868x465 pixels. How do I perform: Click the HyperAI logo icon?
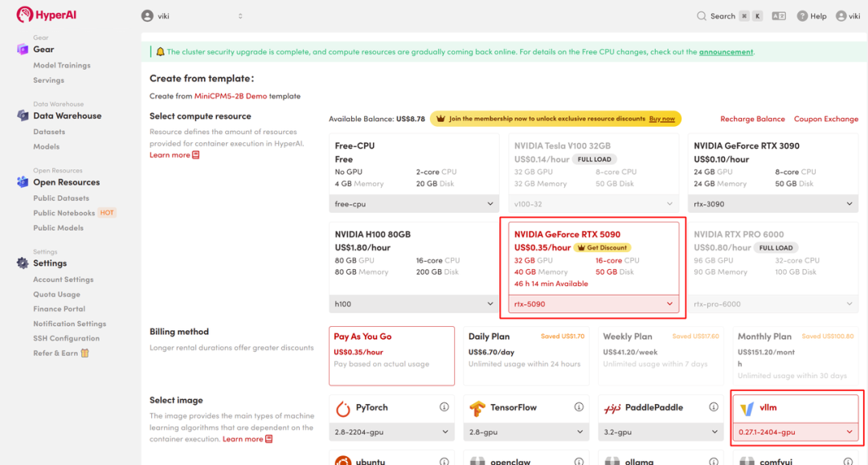tap(24, 14)
